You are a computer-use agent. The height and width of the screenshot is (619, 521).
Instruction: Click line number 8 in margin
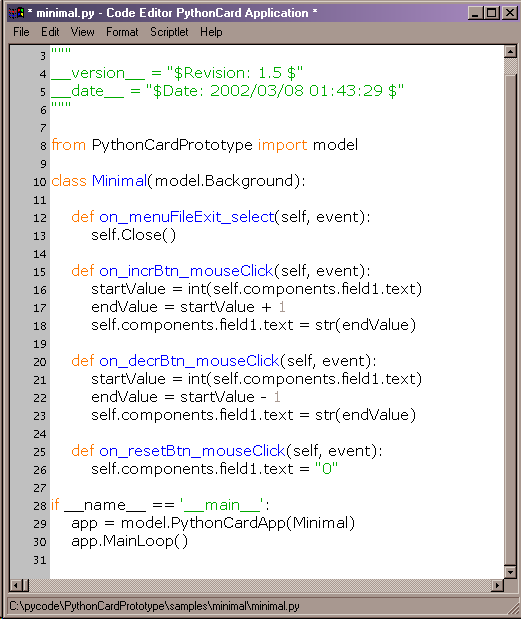[x=43, y=146]
